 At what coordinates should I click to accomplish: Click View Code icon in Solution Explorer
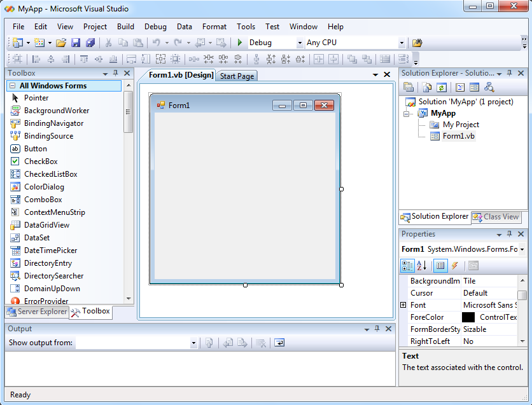pos(460,88)
